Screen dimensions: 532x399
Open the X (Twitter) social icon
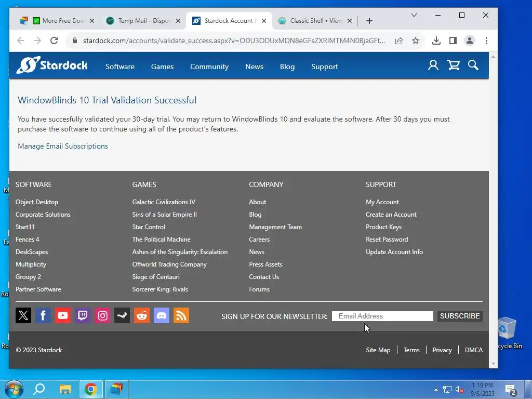(23, 315)
